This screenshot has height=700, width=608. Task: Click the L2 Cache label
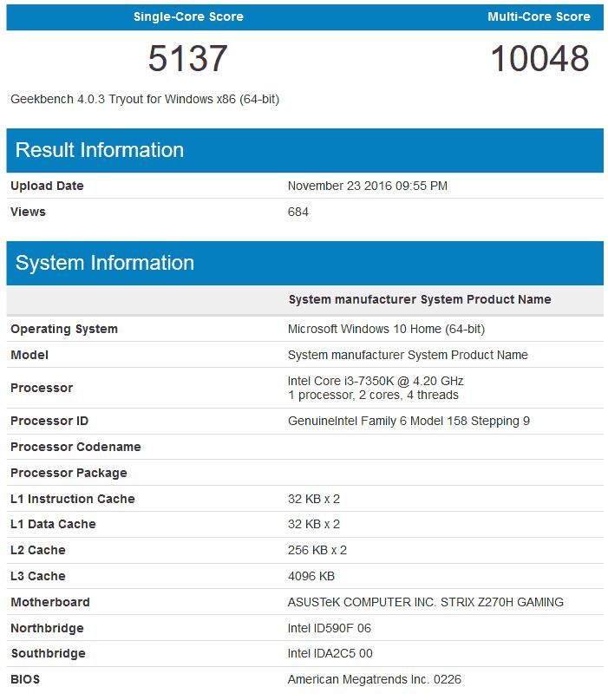pos(38,550)
